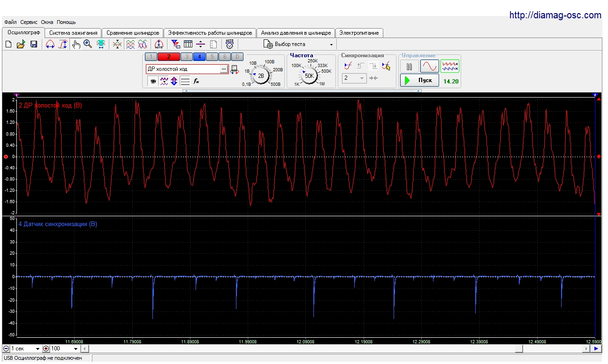Screen dimensions: 608x364
Task: Click the pause button in Управление
Action: [409, 66]
